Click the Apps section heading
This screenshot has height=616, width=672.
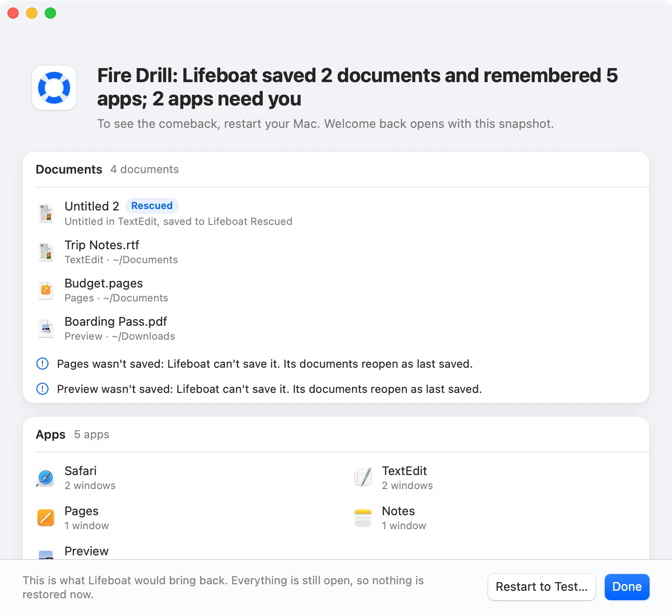click(x=51, y=434)
